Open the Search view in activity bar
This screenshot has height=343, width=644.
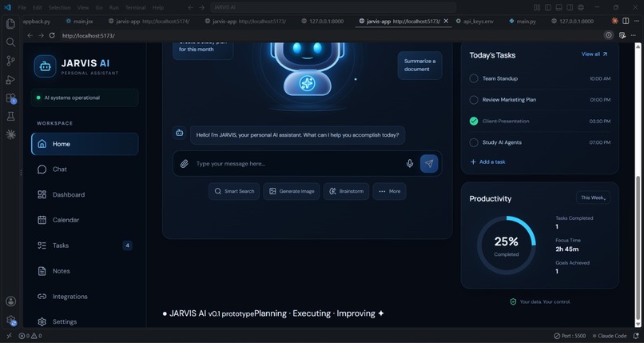click(10, 42)
